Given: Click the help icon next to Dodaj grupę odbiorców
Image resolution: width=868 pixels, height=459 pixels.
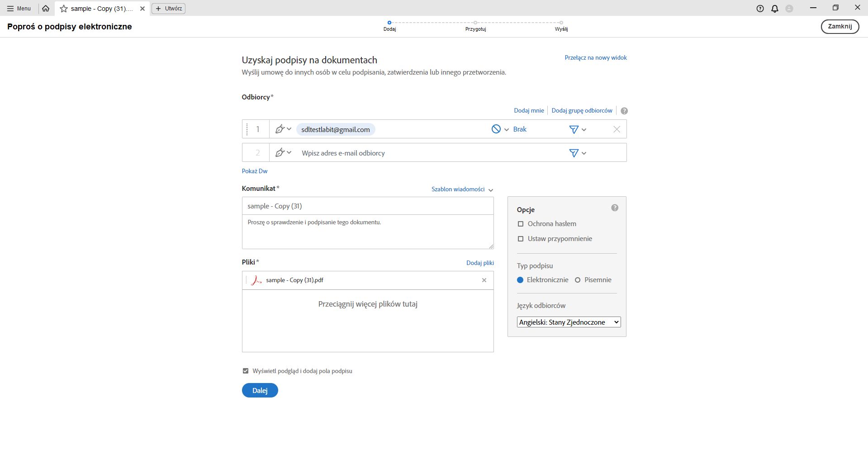Looking at the screenshot, I should pyautogui.click(x=624, y=111).
